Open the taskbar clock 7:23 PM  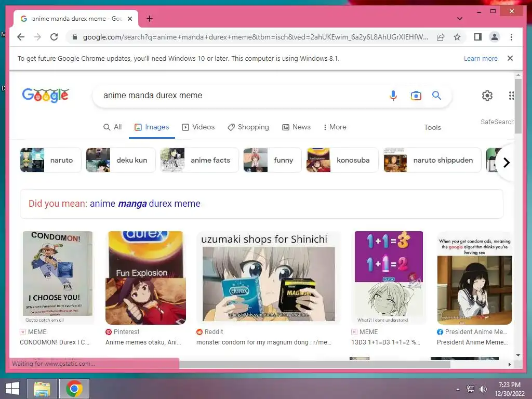509,389
